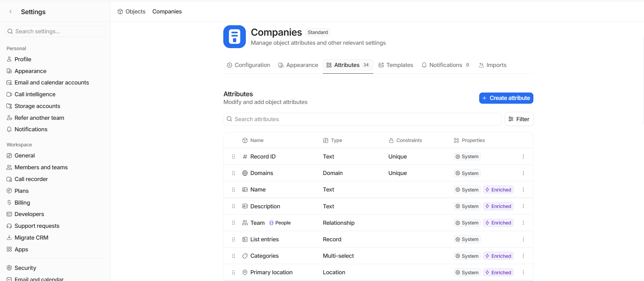Click drag handle icon for Record ID row
Image resolution: width=644 pixels, height=281 pixels.
233,156
